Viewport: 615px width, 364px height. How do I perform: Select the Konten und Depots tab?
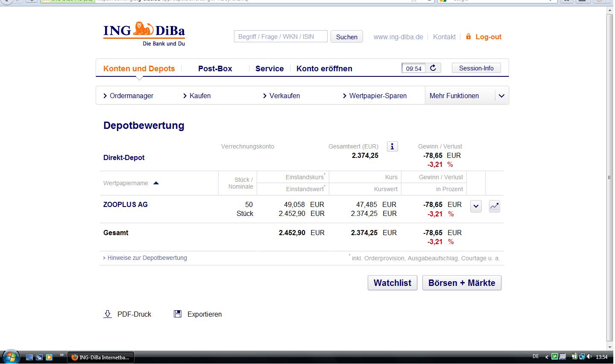click(x=139, y=69)
